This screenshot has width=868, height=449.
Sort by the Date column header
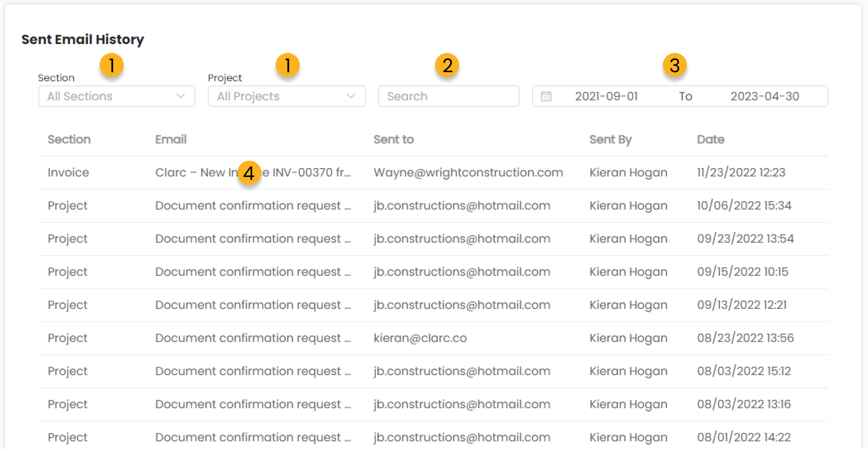tap(710, 140)
